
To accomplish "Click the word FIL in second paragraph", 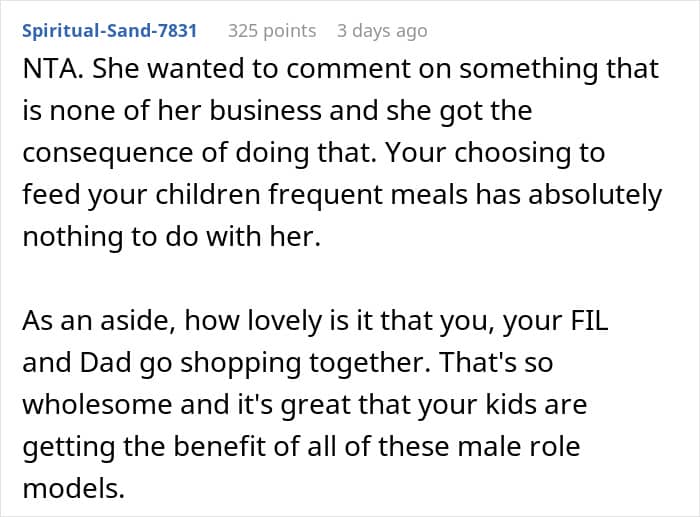I will pos(589,320).
